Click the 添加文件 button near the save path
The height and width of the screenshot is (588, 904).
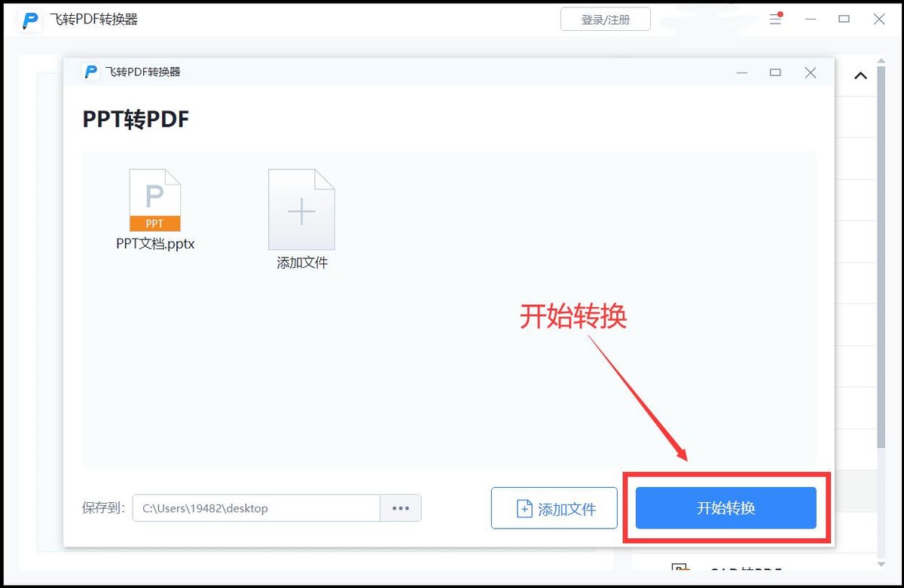tap(554, 508)
